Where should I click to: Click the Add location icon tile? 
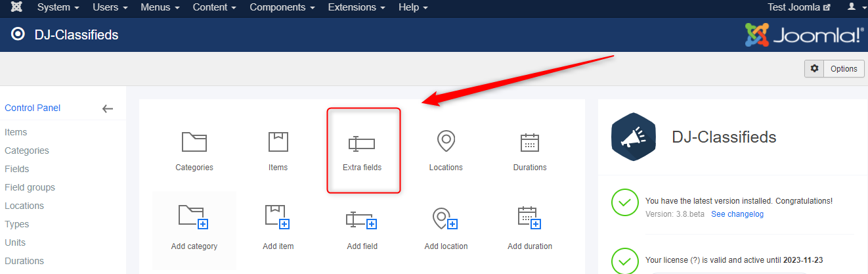coord(446,230)
